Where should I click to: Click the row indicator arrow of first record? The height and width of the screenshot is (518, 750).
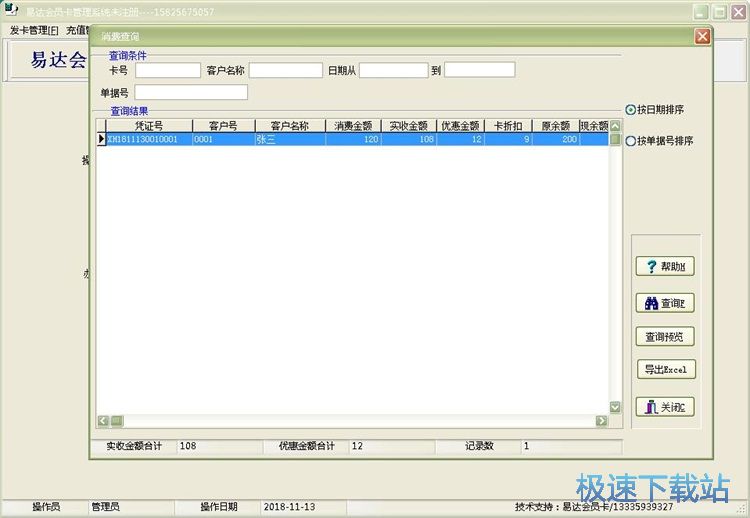tap(101, 139)
